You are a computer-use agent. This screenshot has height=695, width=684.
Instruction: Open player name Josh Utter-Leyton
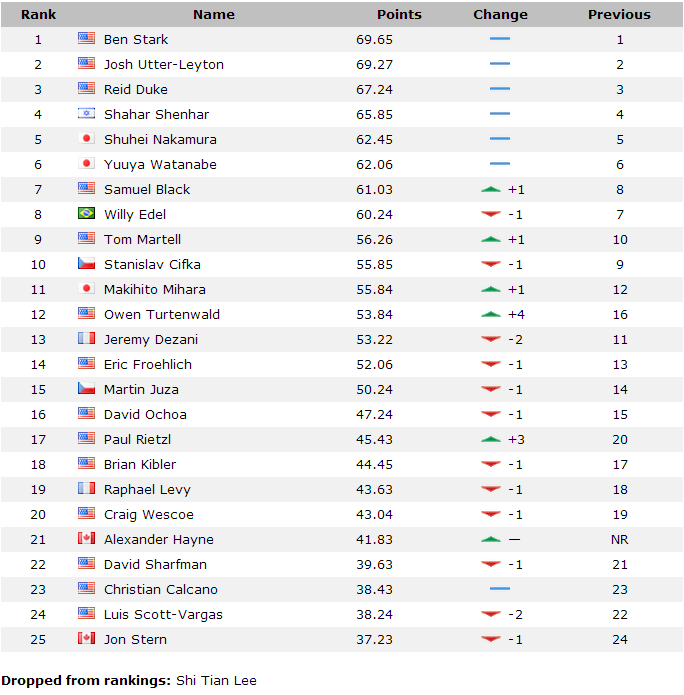click(164, 65)
